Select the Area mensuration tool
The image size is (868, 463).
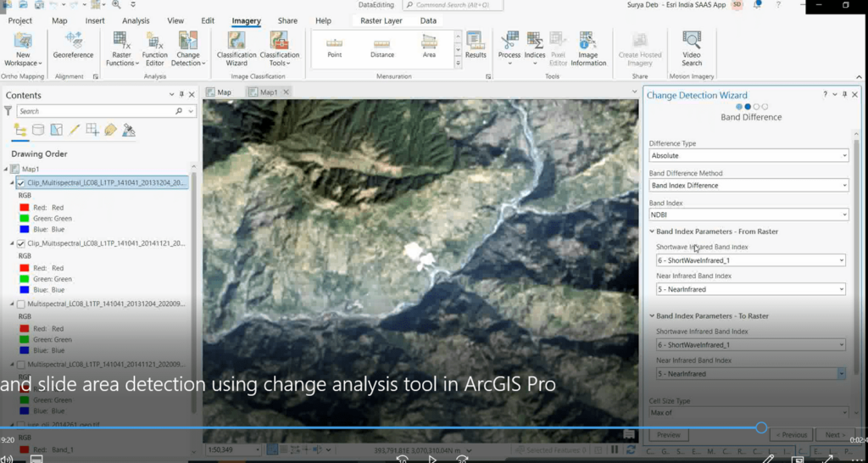pyautogui.click(x=429, y=47)
